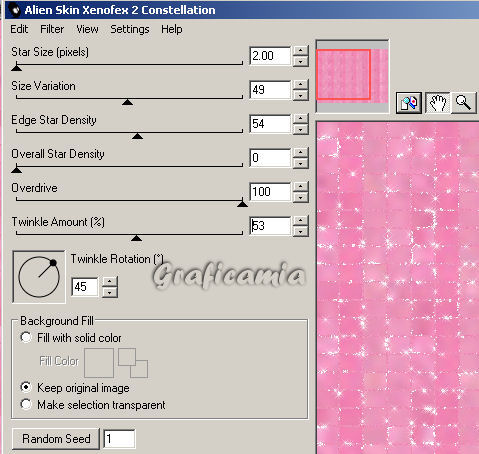Decrease Overdrive value with down arrow

[x=301, y=198]
